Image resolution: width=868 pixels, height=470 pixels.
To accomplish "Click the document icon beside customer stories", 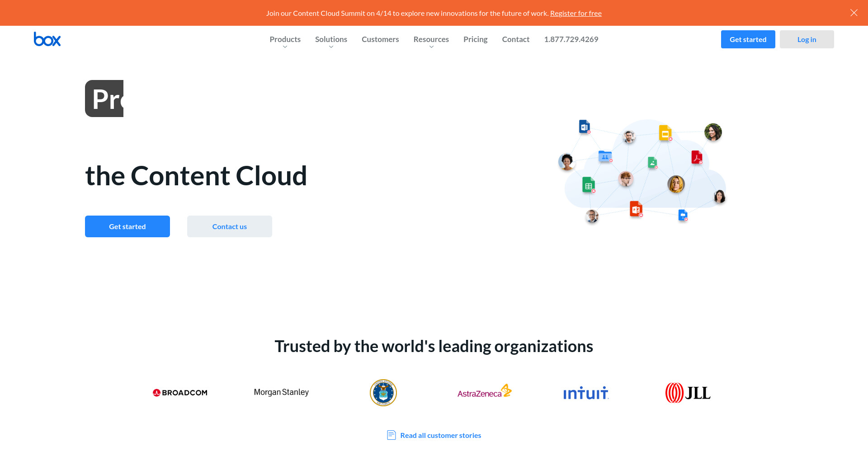I will point(392,435).
